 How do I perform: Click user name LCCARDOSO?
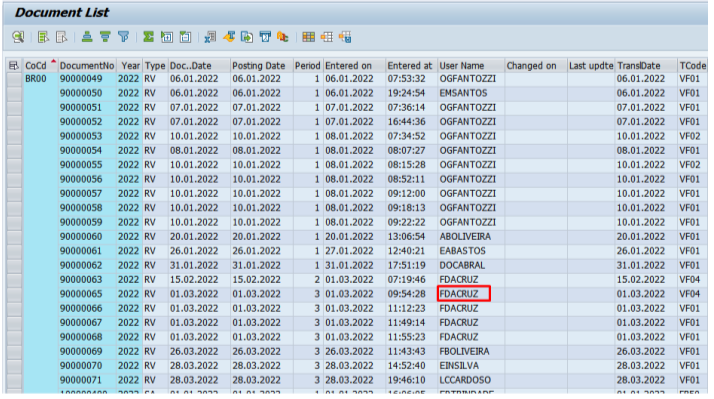point(465,380)
